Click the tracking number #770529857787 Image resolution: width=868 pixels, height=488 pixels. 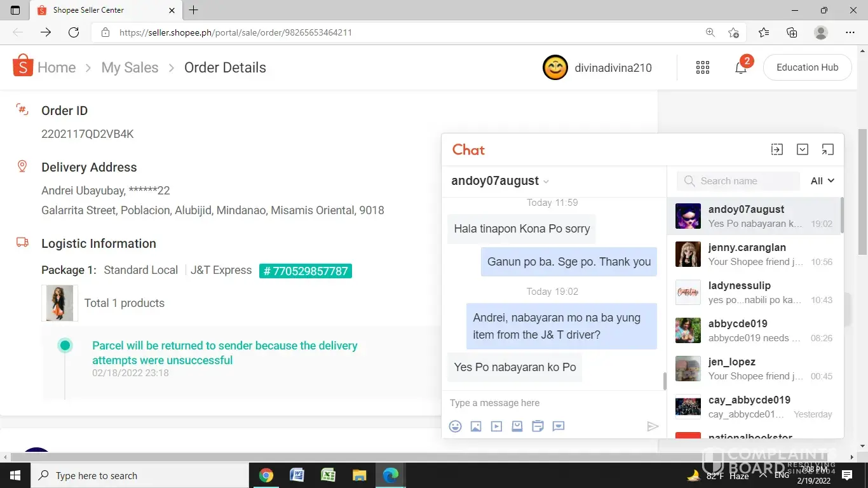[x=306, y=271]
